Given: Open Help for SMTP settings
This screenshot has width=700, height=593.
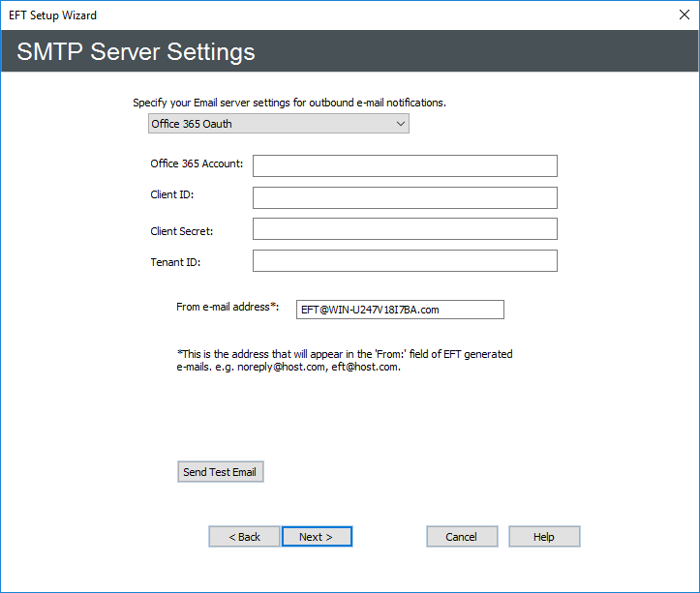Looking at the screenshot, I should point(544,537).
